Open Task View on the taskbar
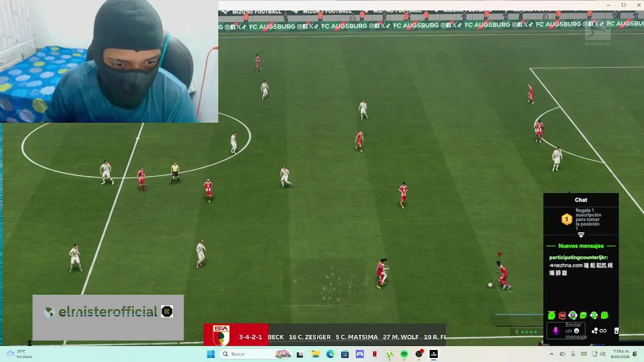This screenshot has width=644, height=362. point(300,354)
